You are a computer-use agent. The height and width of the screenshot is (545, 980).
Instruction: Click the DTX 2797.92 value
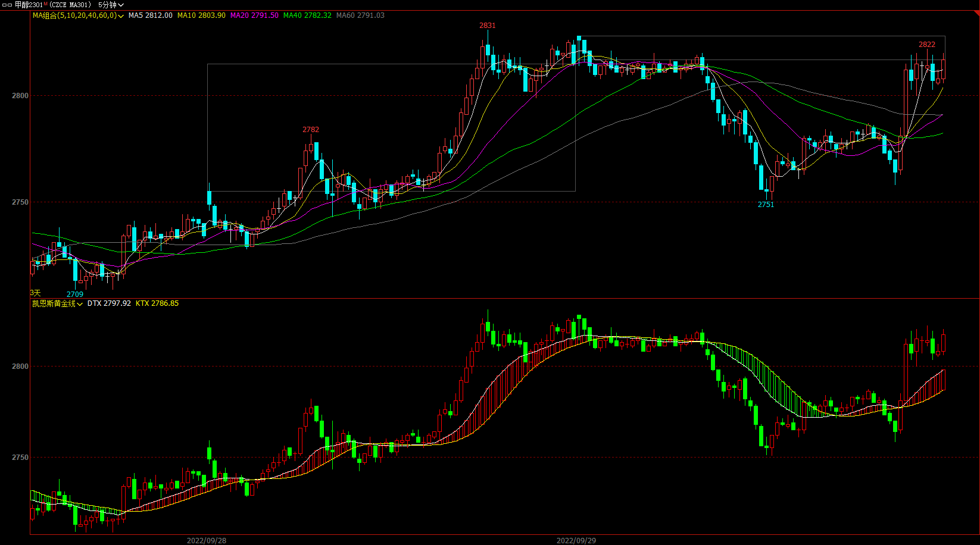109,303
